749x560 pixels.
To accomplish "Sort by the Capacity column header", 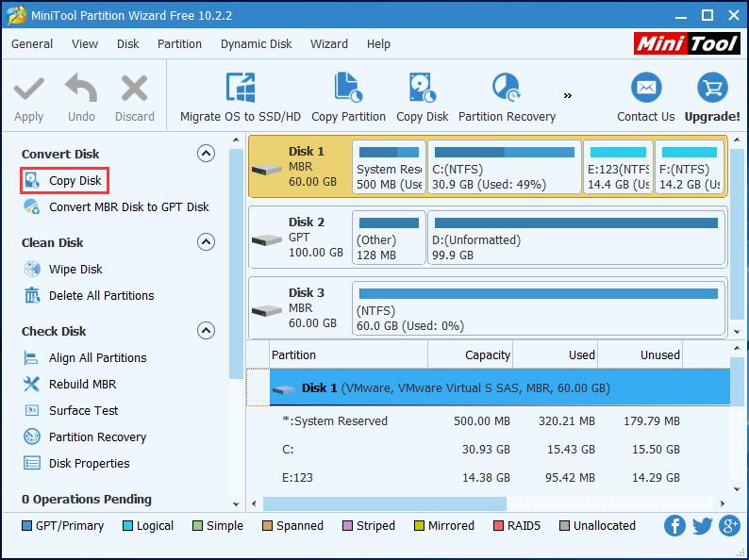I will click(x=470, y=354).
